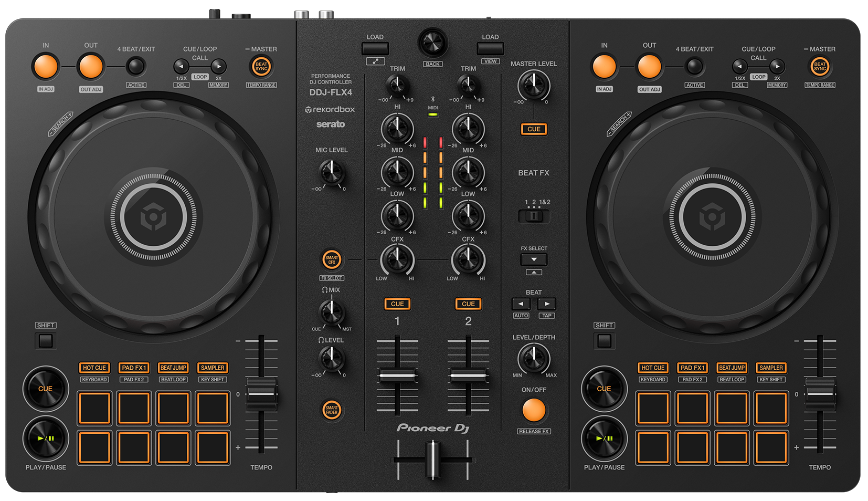Toggle Beat Sync on the left deck
The image size is (868, 501).
coord(261,67)
